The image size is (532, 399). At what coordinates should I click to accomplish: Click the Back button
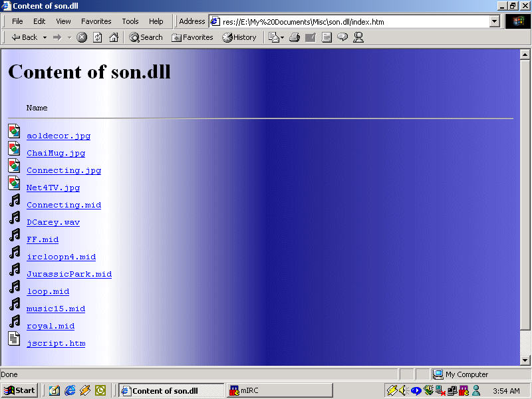[25, 37]
